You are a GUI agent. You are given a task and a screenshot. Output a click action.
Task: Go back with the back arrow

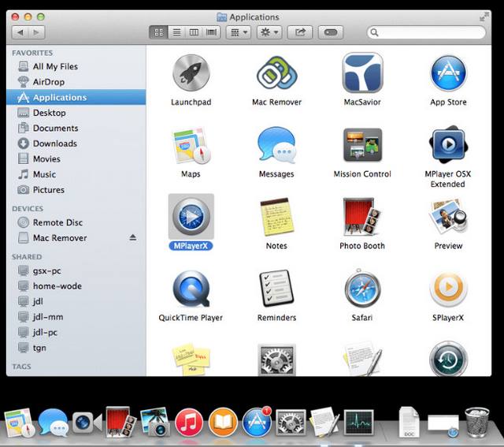(x=20, y=32)
